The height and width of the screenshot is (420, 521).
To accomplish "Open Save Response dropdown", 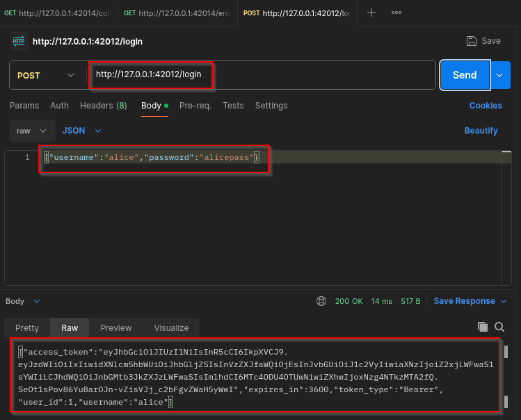I will (470, 301).
